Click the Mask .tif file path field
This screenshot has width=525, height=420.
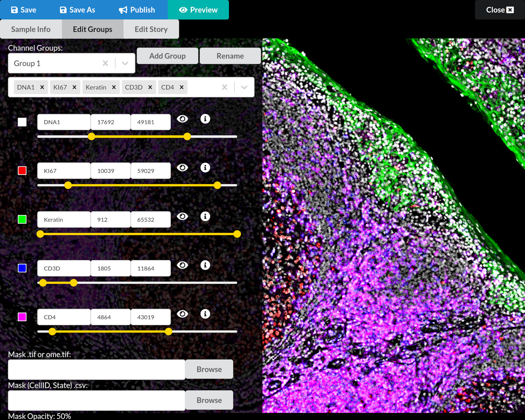96,370
